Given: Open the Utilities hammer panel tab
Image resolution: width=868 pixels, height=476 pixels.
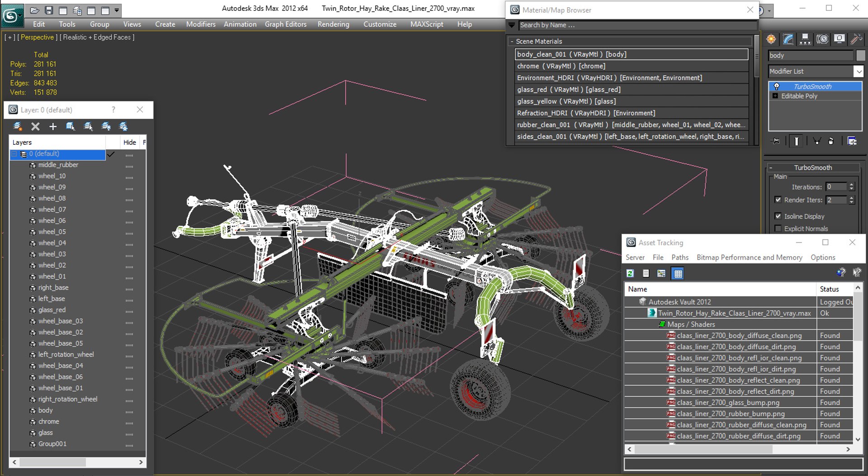Looking at the screenshot, I should (x=856, y=39).
